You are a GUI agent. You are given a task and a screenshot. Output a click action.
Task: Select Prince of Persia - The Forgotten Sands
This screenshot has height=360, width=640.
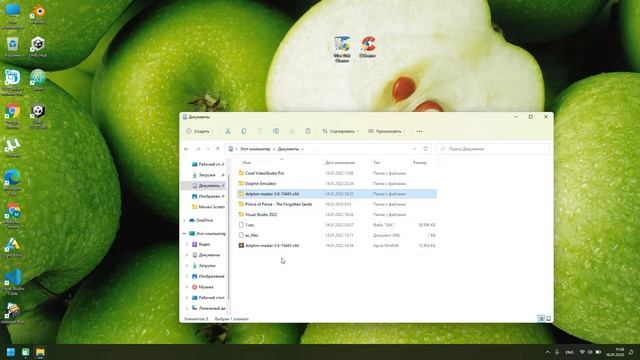337,204
